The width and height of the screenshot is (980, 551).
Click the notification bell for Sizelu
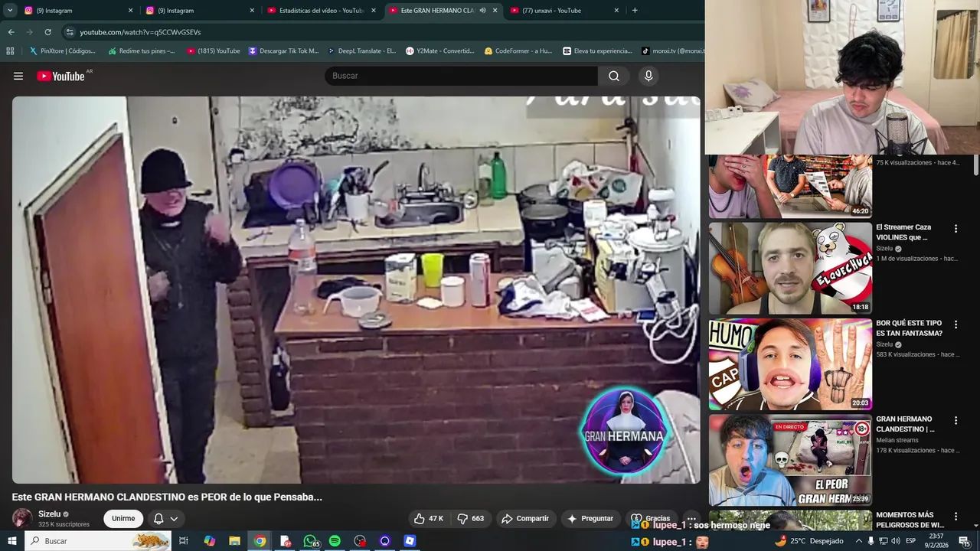(x=158, y=518)
